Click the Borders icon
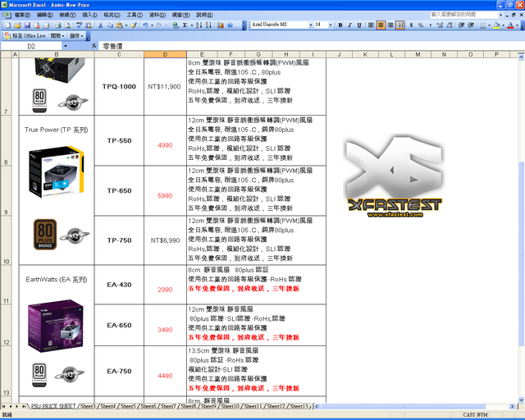The width and height of the screenshot is (525, 420). click(x=482, y=25)
